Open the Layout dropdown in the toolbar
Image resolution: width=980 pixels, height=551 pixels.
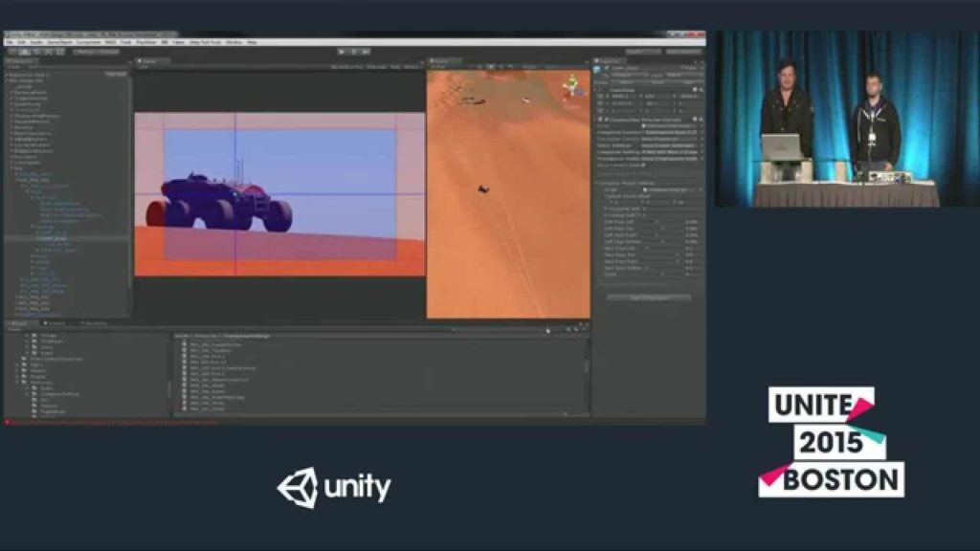coord(682,52)
